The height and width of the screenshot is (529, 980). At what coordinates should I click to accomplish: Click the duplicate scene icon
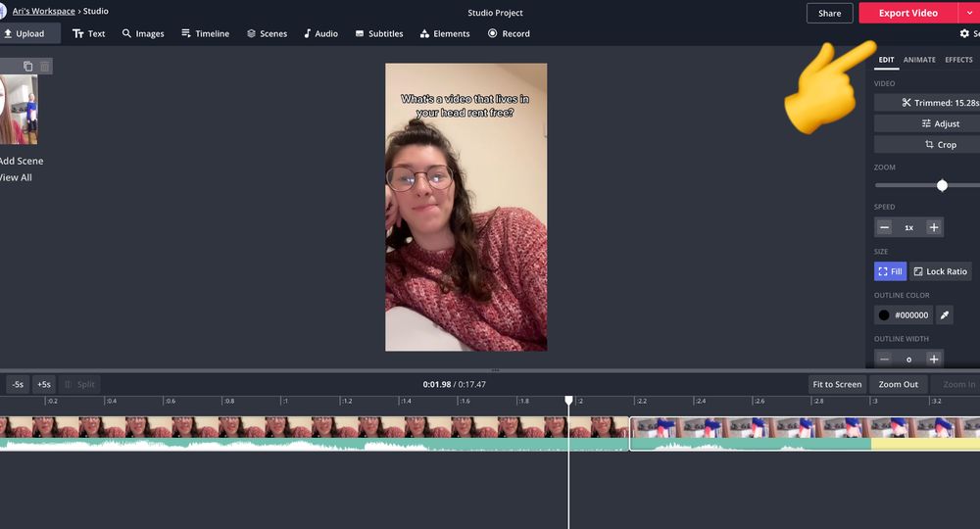point(27,67)
